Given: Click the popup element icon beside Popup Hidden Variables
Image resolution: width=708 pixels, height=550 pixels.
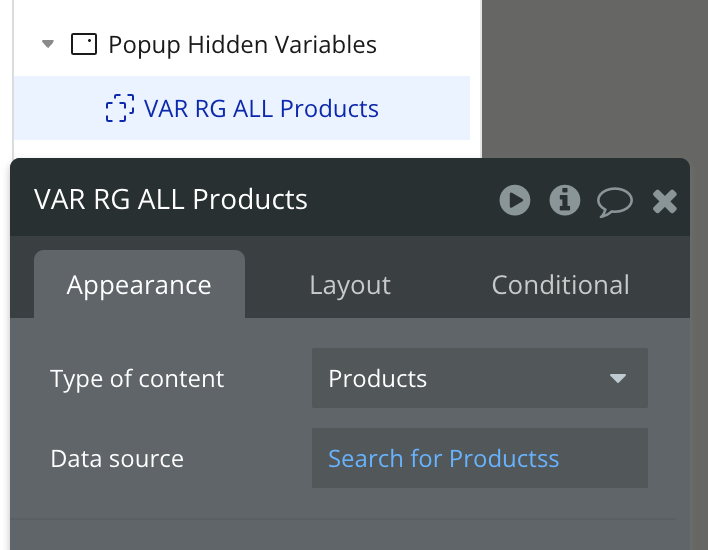Looking at the screenshot, I should click(84, 44).
